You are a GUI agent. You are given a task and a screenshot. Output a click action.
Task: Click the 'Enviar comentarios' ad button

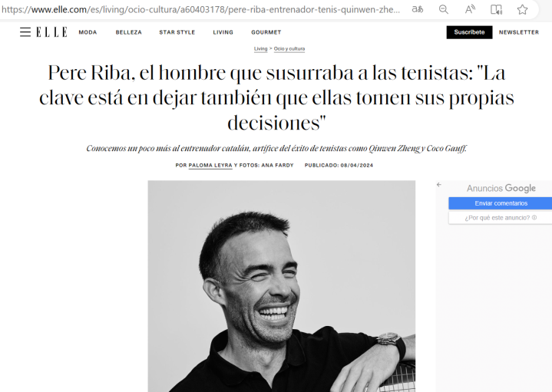(501, 203)
